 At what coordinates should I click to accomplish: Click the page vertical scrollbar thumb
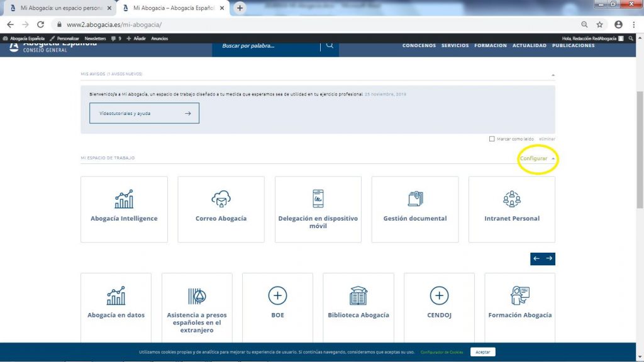(x=640, y=150)
